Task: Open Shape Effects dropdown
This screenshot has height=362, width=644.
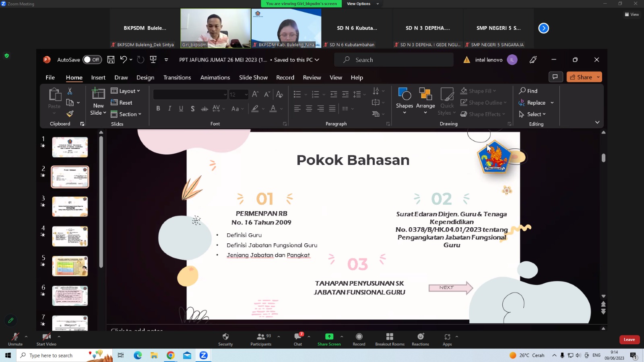Action: click(483, 114)
